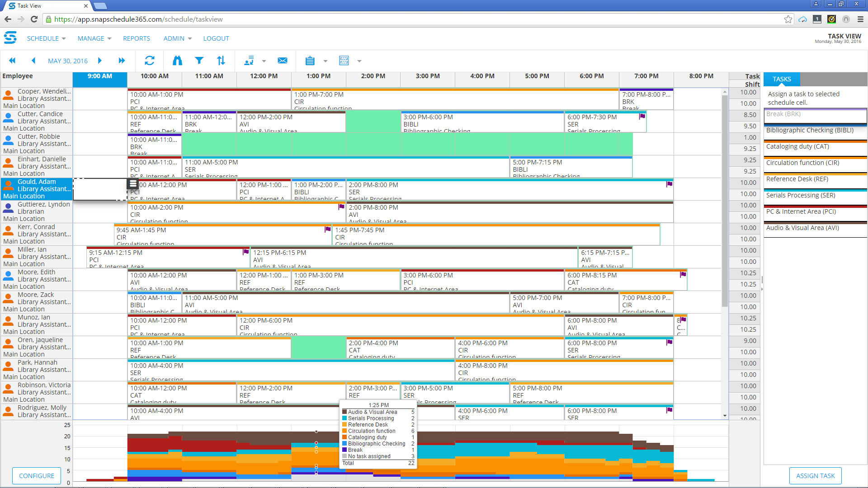Click the LOGOUT link
The width and height of the screenshot is (868, 488).
[x=216, y=38]
